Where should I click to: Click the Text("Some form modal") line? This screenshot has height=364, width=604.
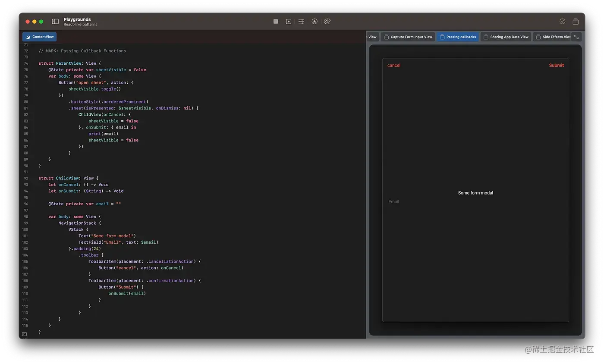(x=107, y=236)
